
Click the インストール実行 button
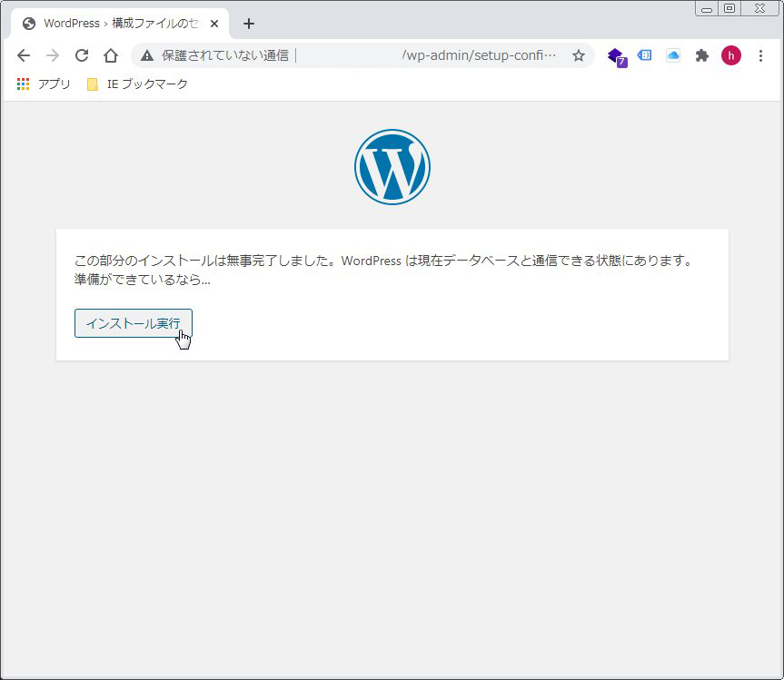[x=133, y=323]
